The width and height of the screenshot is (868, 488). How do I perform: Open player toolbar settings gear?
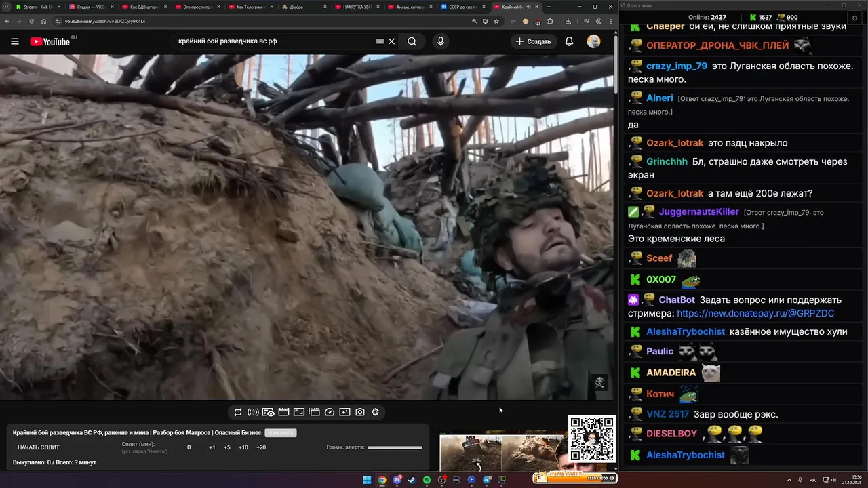coord(375,412)
